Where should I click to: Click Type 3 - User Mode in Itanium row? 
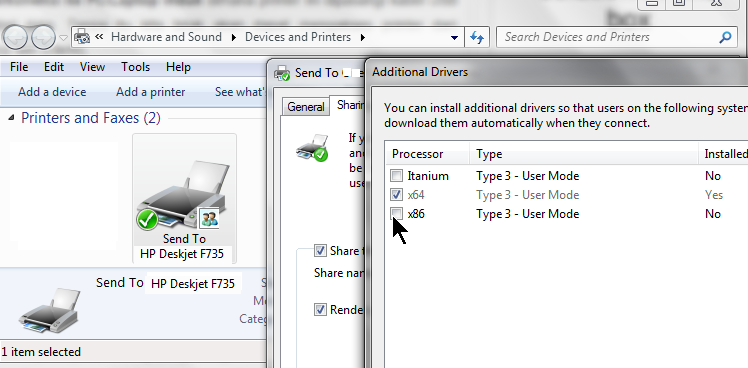527,176
